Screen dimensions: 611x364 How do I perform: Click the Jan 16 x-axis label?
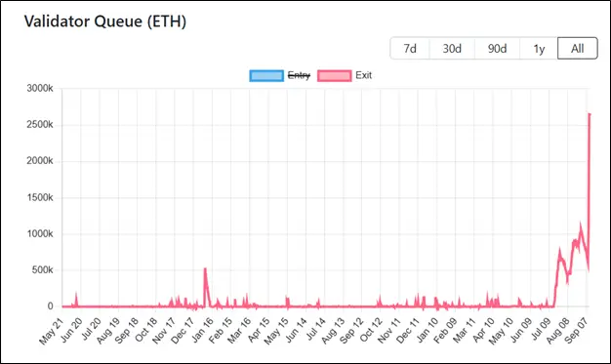202,330
